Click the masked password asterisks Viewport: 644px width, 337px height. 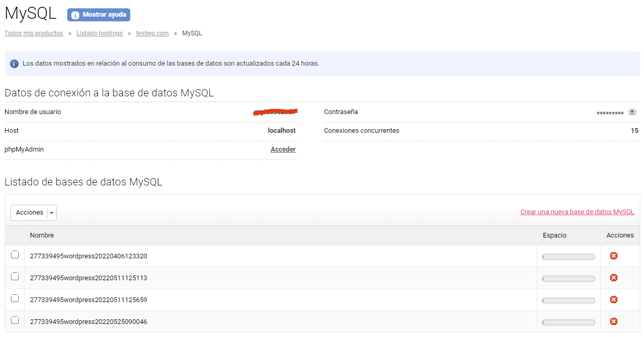point(610,113)
